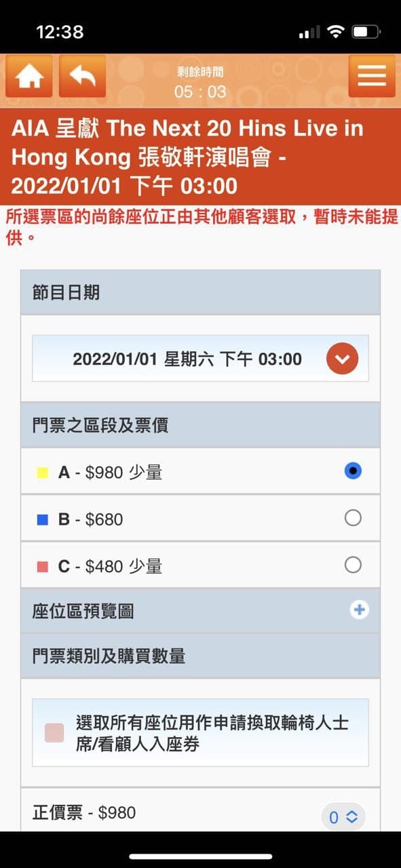Click the blue plus icon for seating preview
Image resolution: width=401 pixels, height=868 pixels.
pyautogui.click(x=359, y=610)
